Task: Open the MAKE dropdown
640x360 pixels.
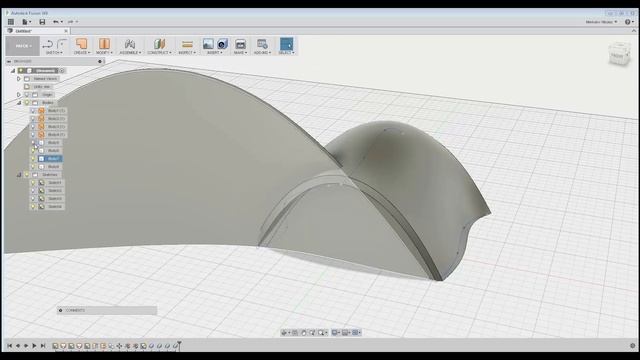Action: point(240,53)
